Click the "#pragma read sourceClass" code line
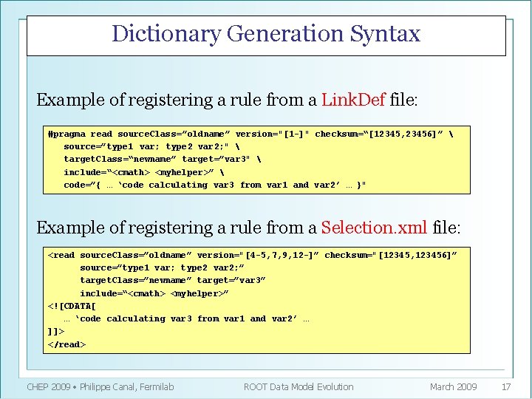This screenshot has height=399, width=532. [250, 134]
